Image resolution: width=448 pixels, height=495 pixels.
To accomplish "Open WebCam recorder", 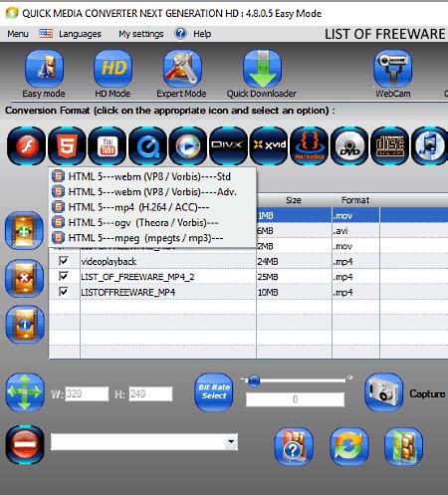I will [393, 69].
